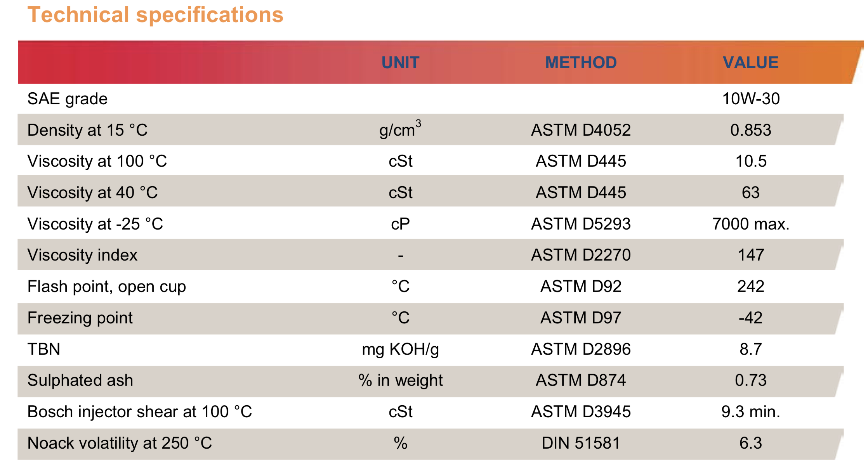
Task: Click the 7000 max. value cell
Action: (751, 224)
